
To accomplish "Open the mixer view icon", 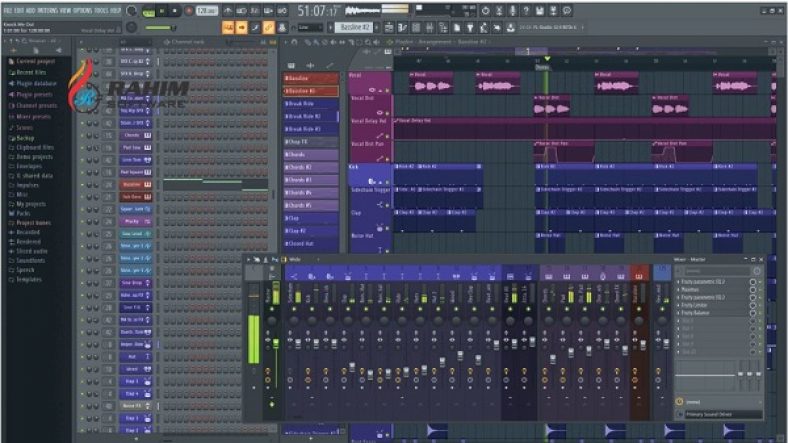I will click(430, 28).
